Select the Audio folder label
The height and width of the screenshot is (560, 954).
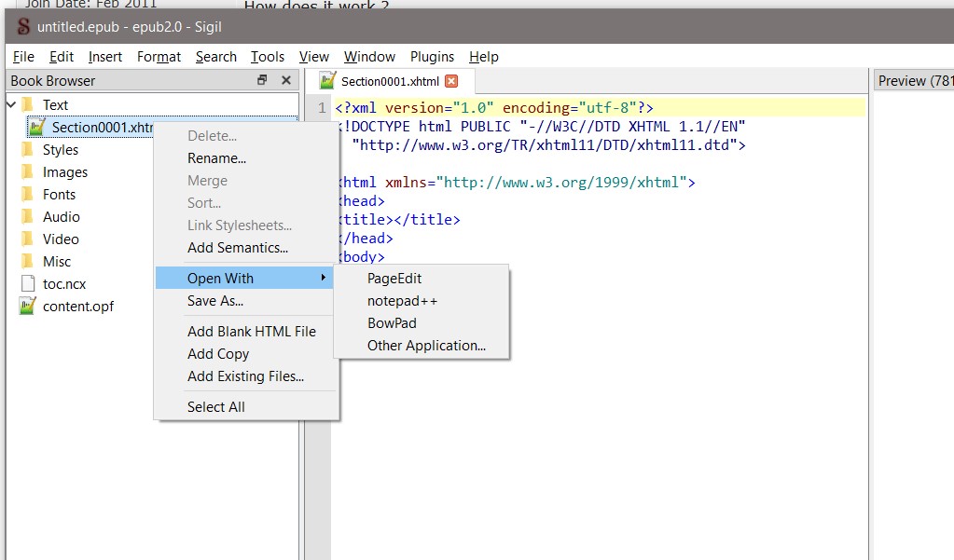[x=61, y=216]
